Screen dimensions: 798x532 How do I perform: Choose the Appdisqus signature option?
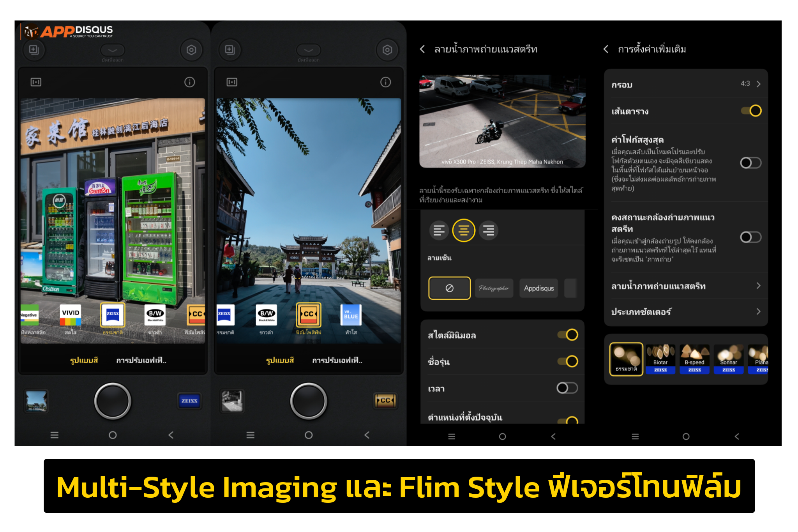538,288
